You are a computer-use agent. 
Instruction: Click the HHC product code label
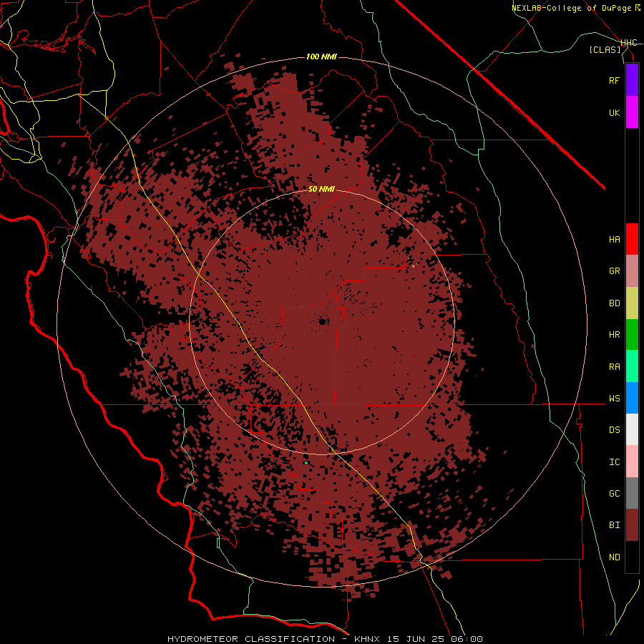[629, 43]
